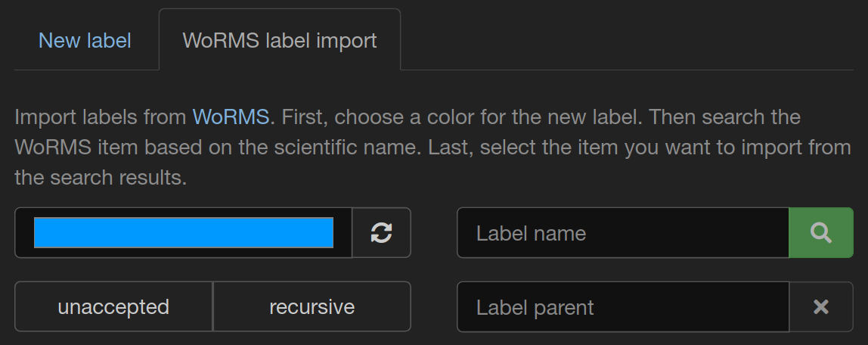Turn on recursive parent label import
The width and height of the screenshot is (868, 345).
click(312, 307)
